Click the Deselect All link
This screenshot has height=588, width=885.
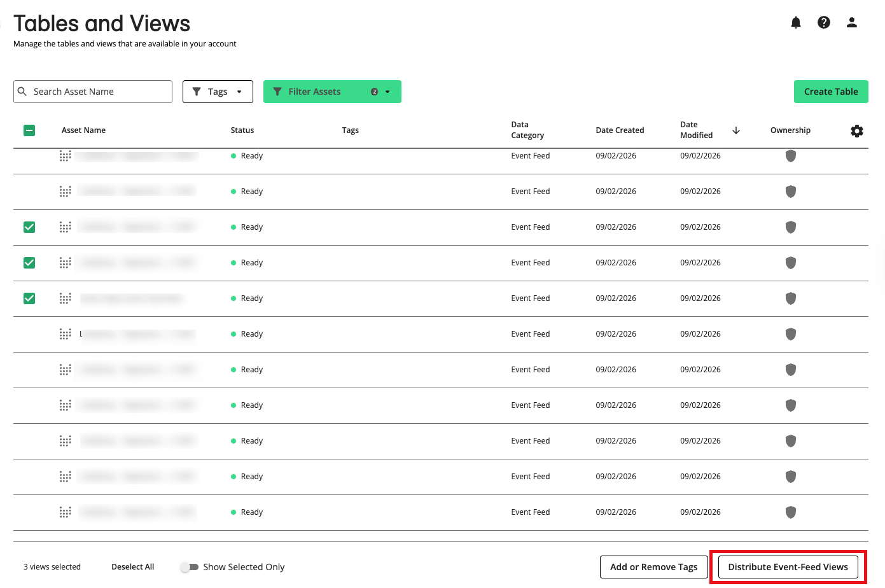tap(132, 566)
